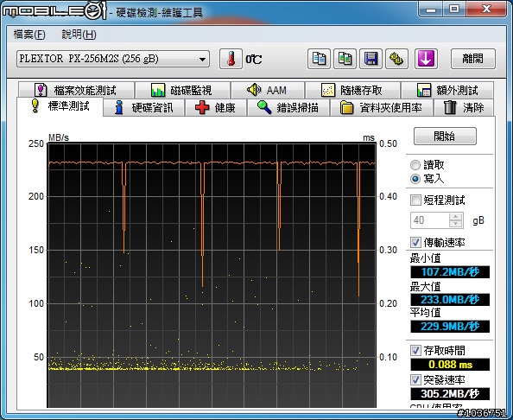The image size is (513, 420).
Task: Click the purple down arrow icon
Action: click(x=426, y=59)
